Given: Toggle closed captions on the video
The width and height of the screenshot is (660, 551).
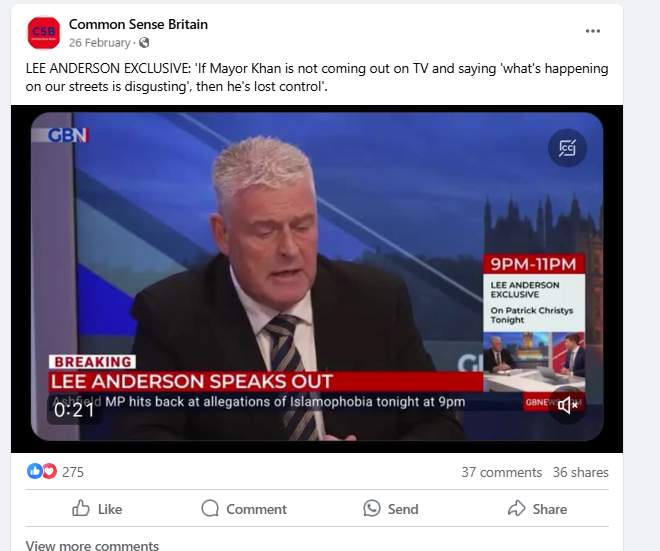Looking at the screenshot, I should (x=567, y=148).
